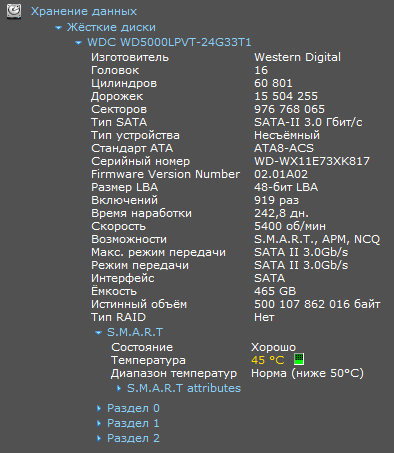Click the Возможности row label
Screen dimensions: 394x453
coord(129,239)
